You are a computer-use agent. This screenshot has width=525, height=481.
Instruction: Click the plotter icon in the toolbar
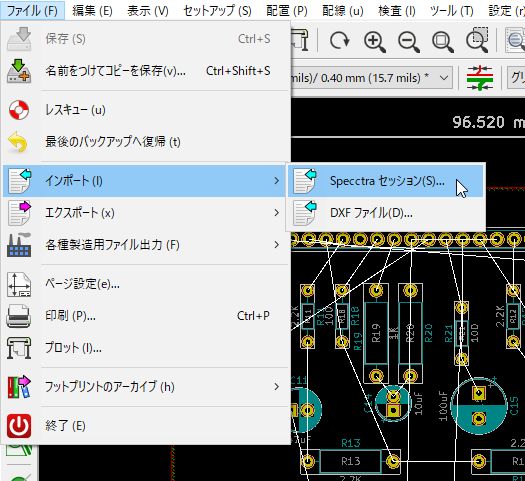coord(300,40)
